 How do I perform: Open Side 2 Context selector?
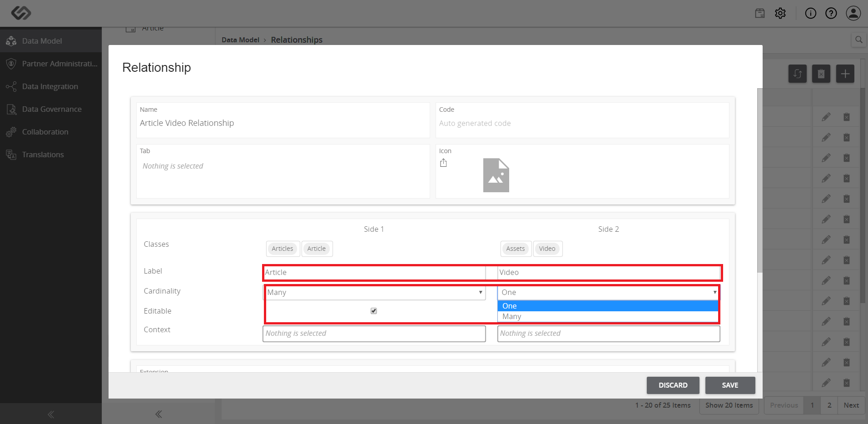(x=609, y=334)
